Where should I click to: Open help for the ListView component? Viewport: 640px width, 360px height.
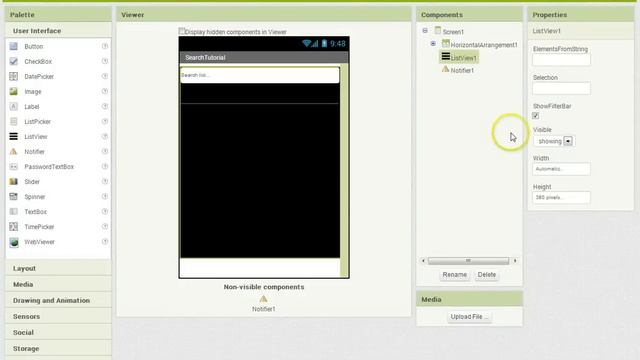[105, 136]
